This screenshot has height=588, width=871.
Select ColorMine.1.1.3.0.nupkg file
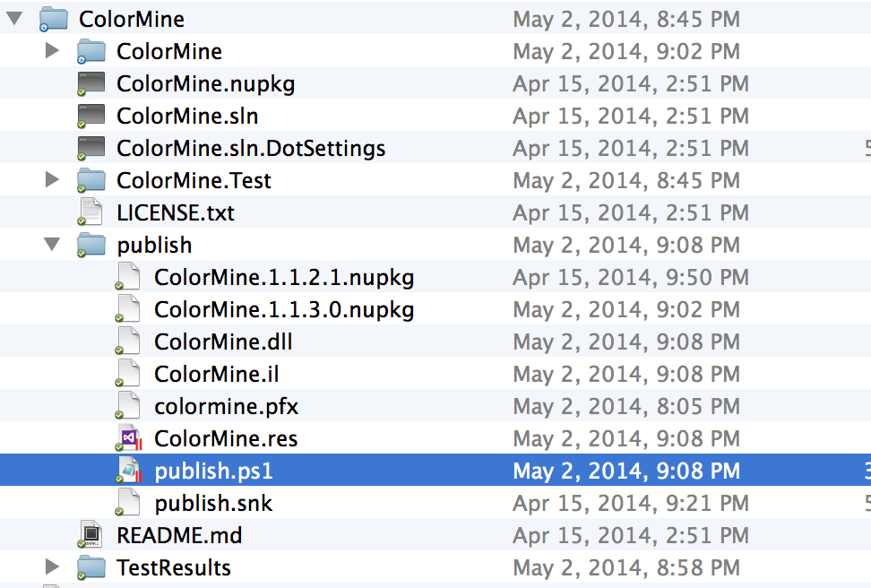(x=435, y=309)
